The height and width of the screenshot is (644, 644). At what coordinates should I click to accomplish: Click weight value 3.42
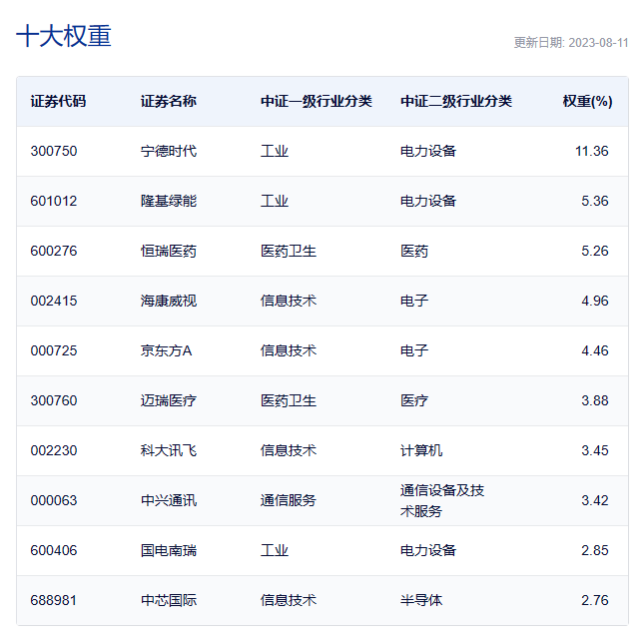[595, 500]
